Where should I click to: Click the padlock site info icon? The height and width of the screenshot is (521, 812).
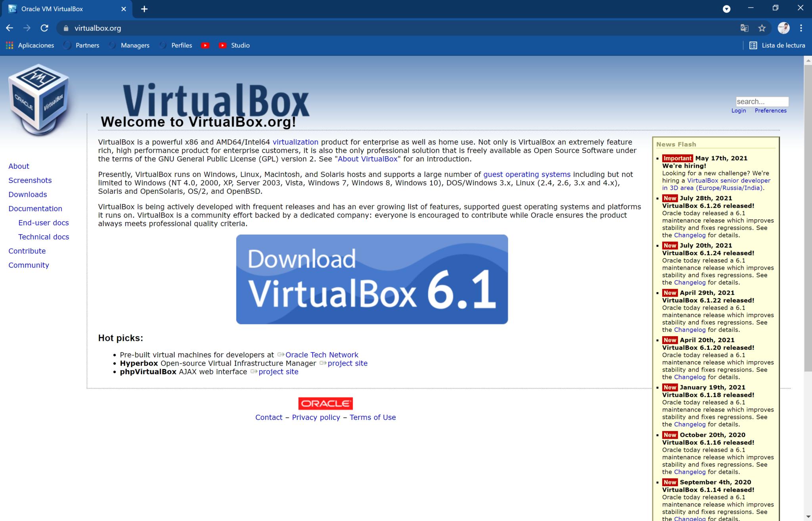click(x=66, y=28)
